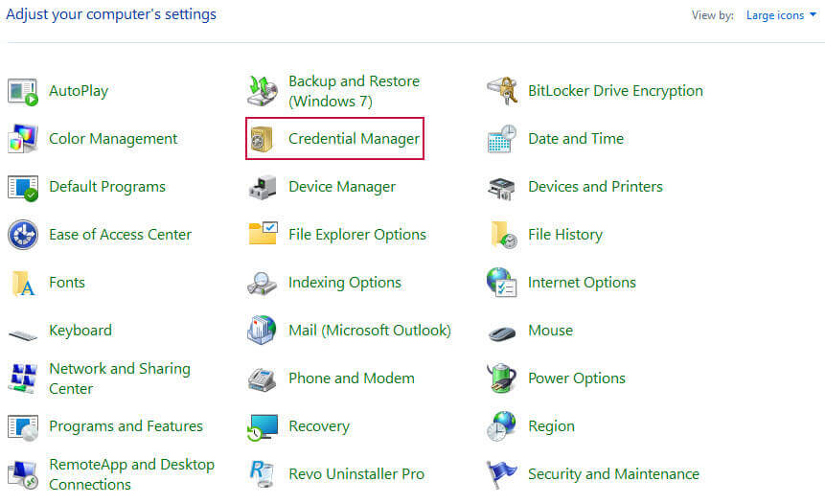Launch RemoteApp and Desktop Connections

click(131, 474)
